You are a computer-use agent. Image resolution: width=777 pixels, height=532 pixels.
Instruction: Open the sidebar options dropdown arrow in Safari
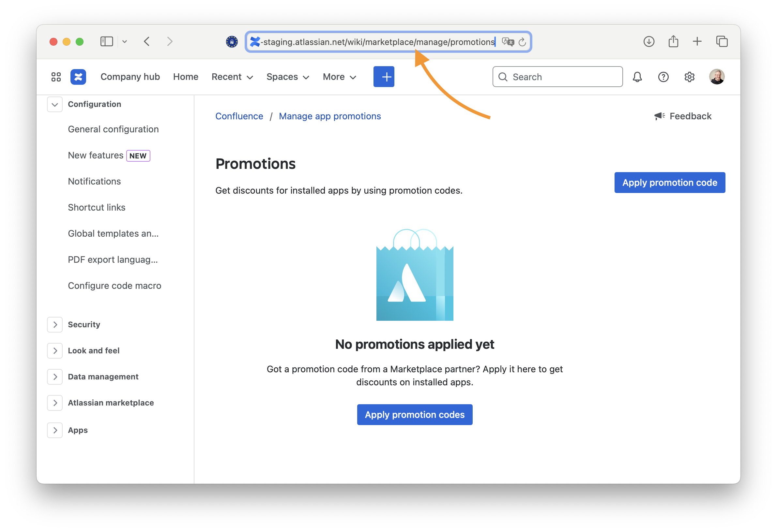(x=125, y=41)
